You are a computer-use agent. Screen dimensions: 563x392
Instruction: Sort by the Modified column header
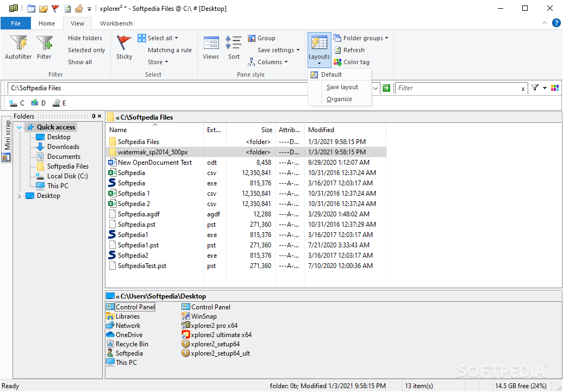(x=345, y=130)
